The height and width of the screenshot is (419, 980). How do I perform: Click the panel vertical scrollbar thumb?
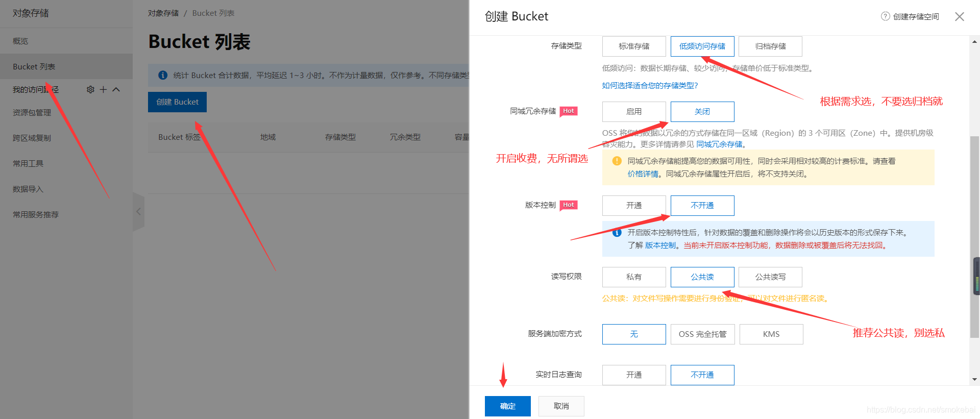975,237
